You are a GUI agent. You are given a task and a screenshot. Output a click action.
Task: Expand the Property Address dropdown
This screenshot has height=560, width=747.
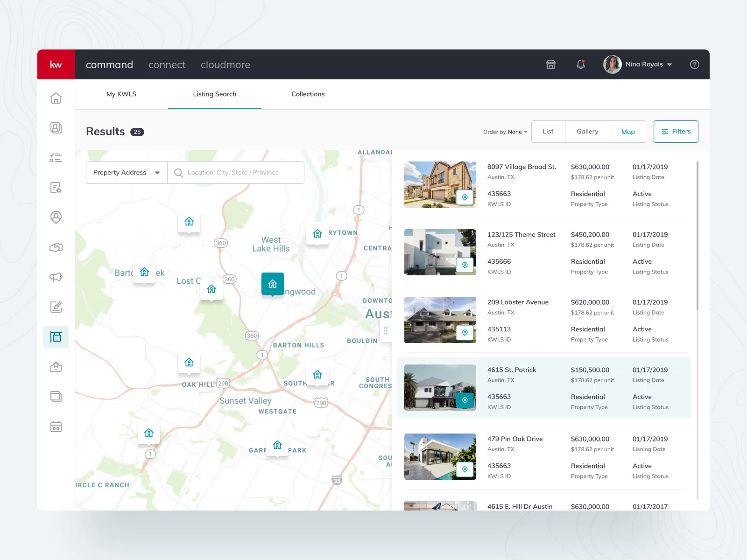tap(126, 172)
